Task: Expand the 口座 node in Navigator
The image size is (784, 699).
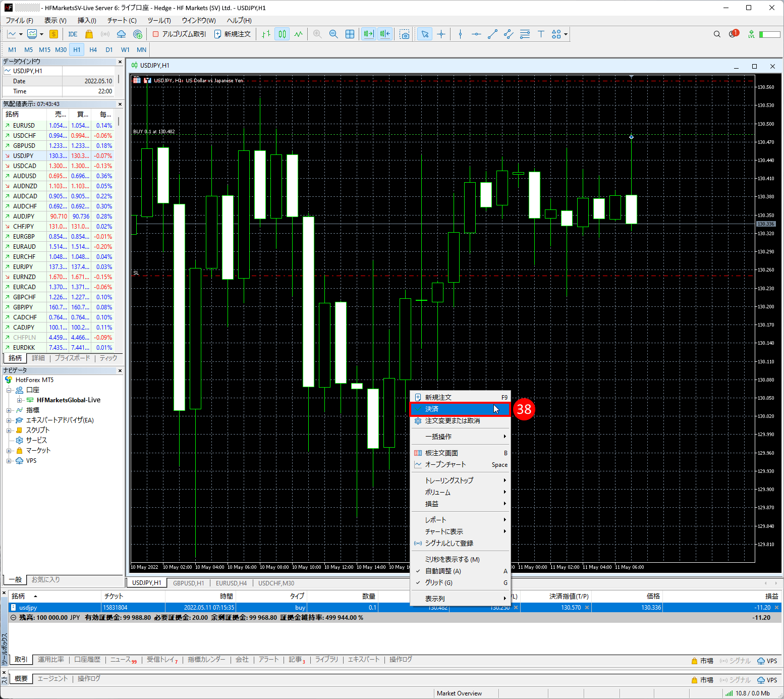Action: 9,390
